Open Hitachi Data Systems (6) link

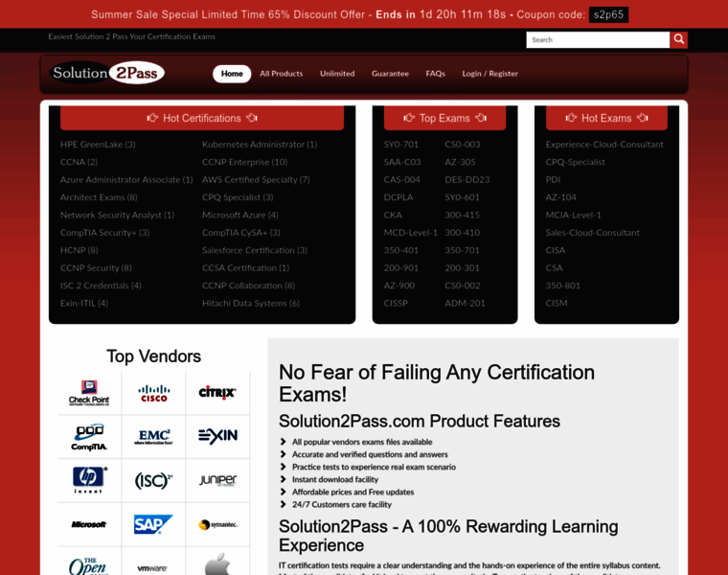pyautogui.click(x=251, y=303)
